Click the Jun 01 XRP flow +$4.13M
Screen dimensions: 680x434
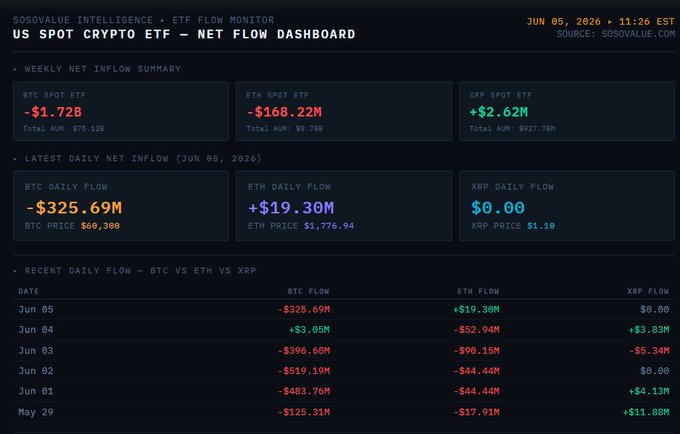[x=649, y=392]
